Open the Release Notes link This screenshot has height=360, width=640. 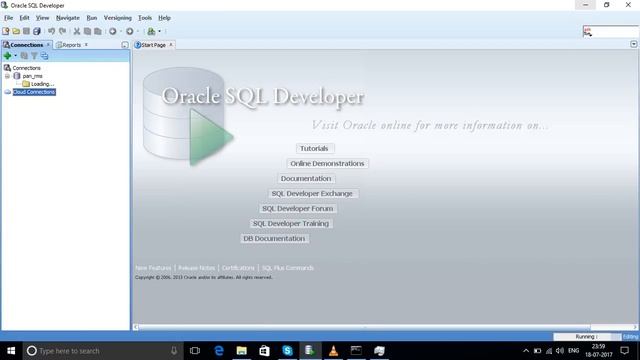pyautogui.click(x=197, y=268)
